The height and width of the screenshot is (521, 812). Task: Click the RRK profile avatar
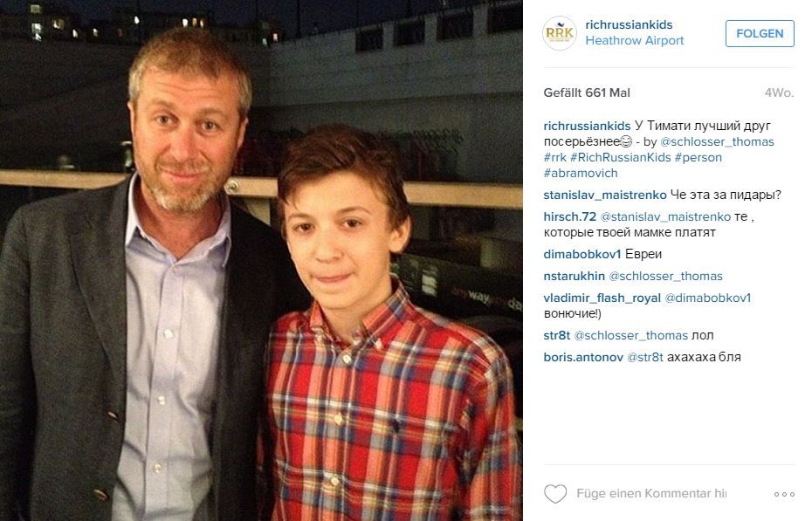point(560,33)
